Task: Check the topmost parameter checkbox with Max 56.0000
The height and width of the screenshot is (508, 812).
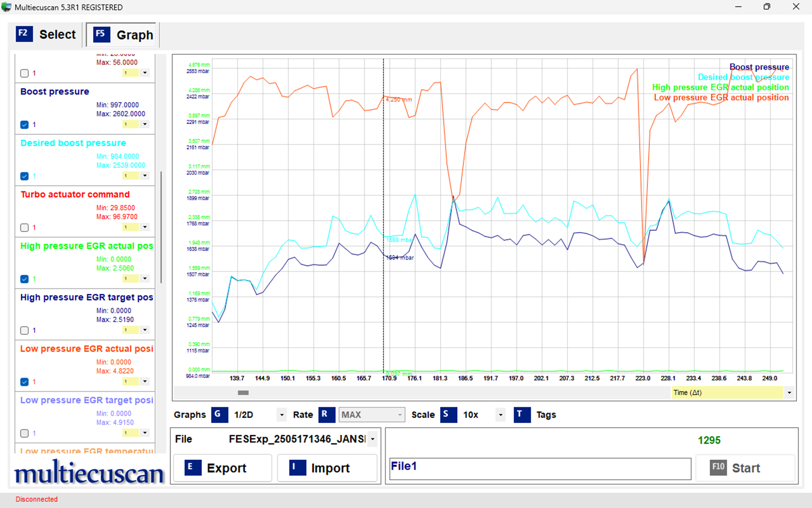Action: [24, 73]
